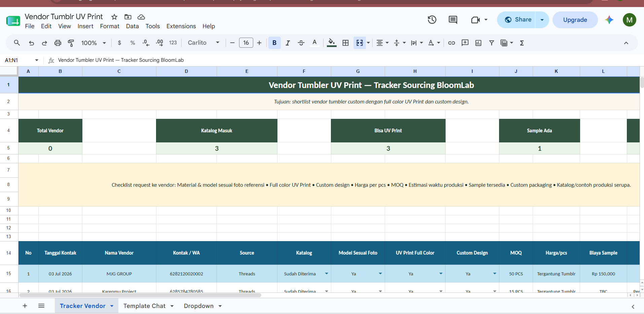Move document to a folder
Viewport: 644px width, 314px height.
tap(128, 17)
